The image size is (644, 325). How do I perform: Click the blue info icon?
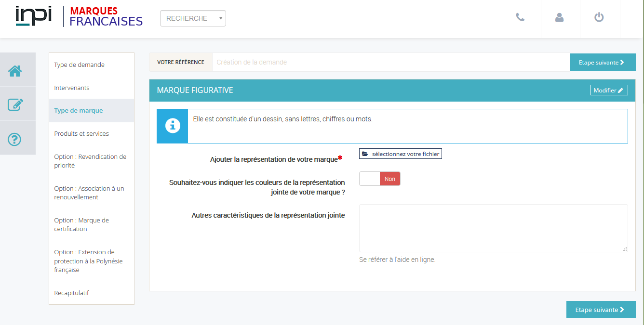click(x=172, y=126)
